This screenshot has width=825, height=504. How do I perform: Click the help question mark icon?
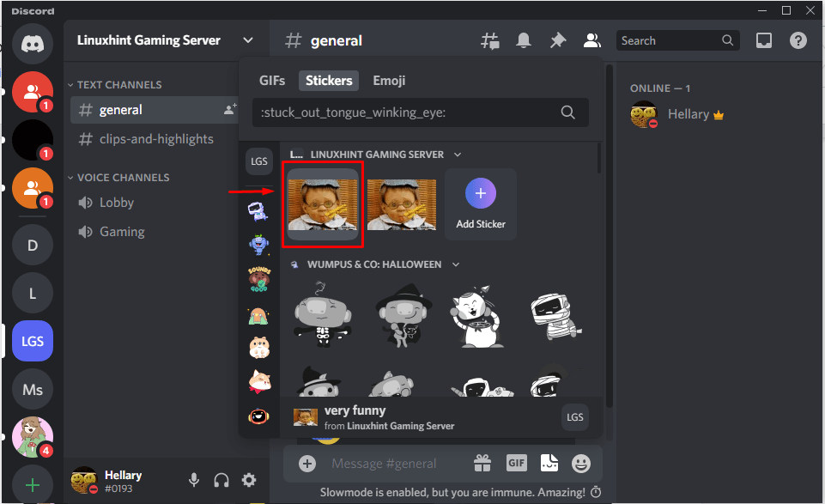coord(798,39)
